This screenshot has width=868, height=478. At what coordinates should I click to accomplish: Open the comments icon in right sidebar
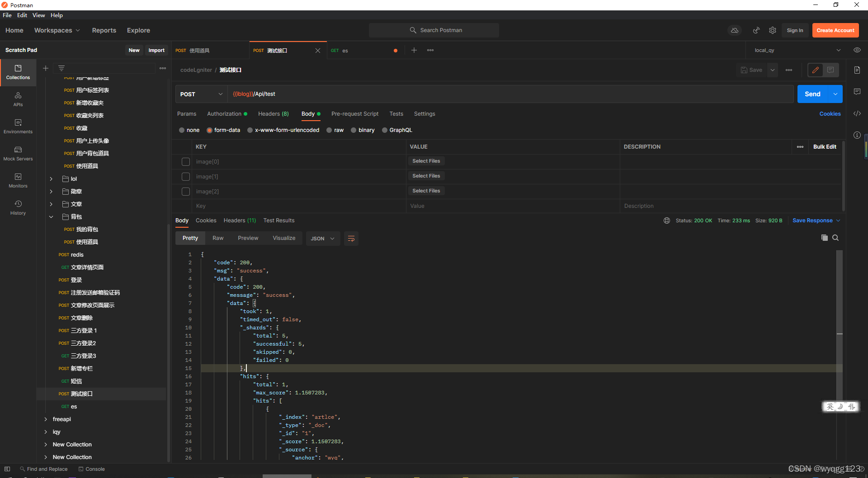[x=857, y=92]
